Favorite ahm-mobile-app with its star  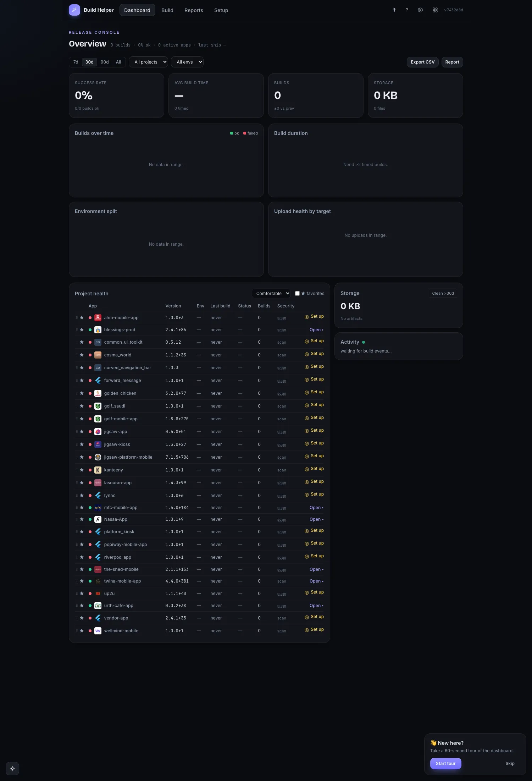pyautogui.click(x=82, y=318)
